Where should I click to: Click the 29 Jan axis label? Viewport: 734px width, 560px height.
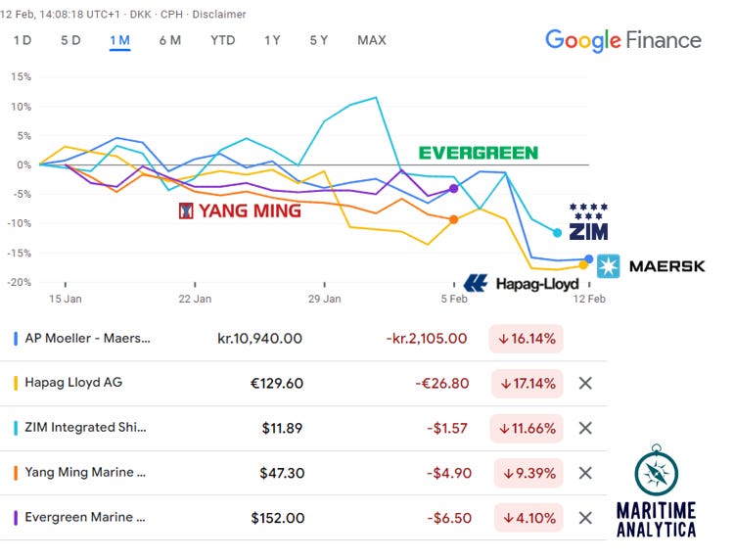coord(324,299)
